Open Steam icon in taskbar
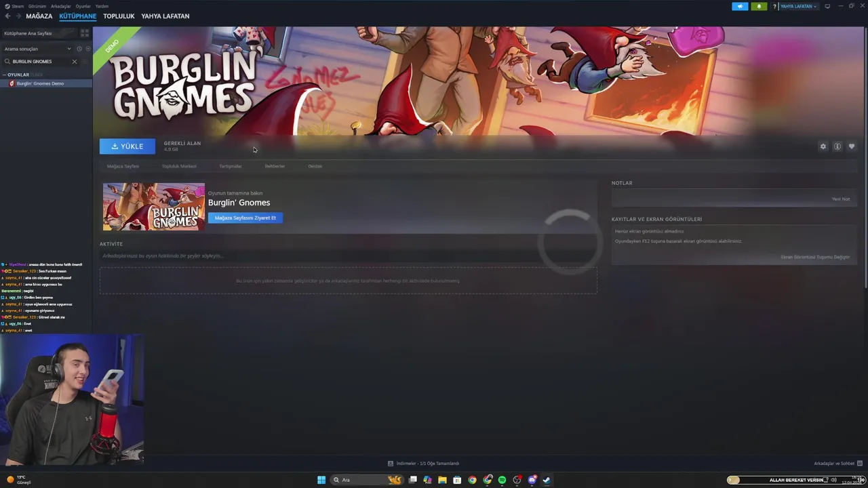The width and height of the screenshot is (868, 488). [x=547, y=480]
